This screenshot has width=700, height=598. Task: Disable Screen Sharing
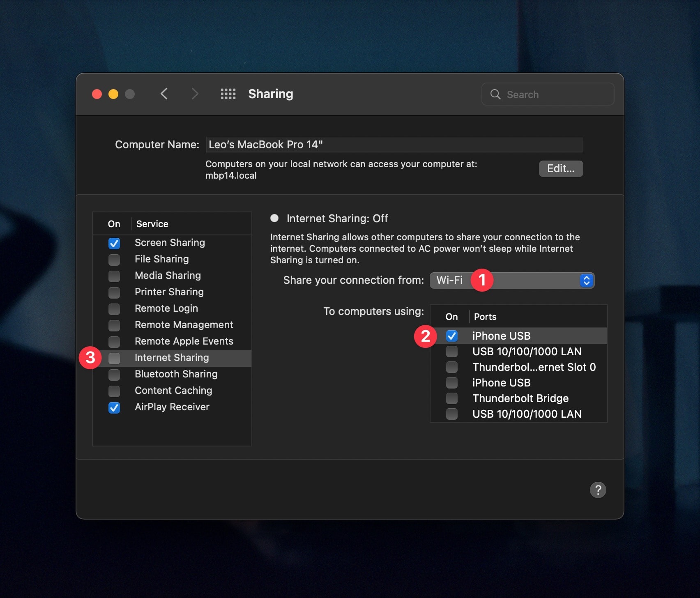tap(114, 243)
